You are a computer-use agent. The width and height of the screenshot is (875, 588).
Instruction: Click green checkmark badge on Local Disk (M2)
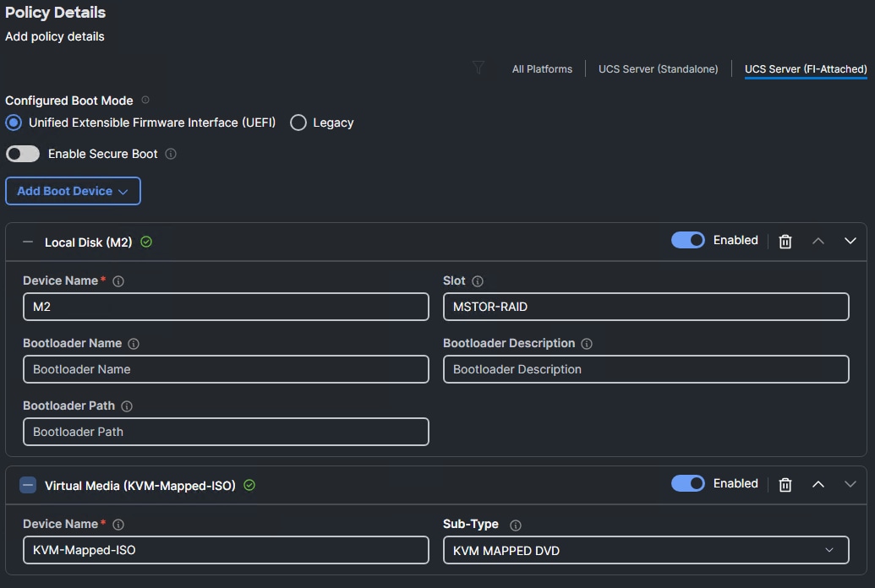coord(145,242)
